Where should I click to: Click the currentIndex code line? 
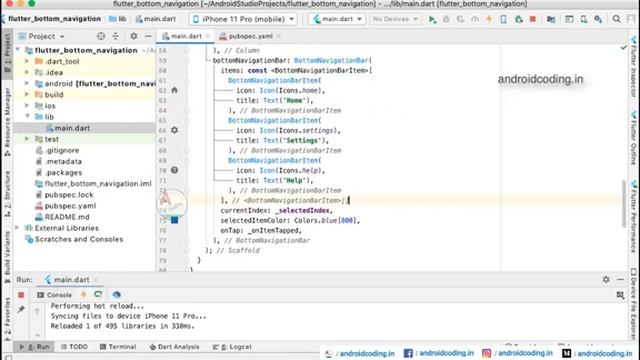277,211
